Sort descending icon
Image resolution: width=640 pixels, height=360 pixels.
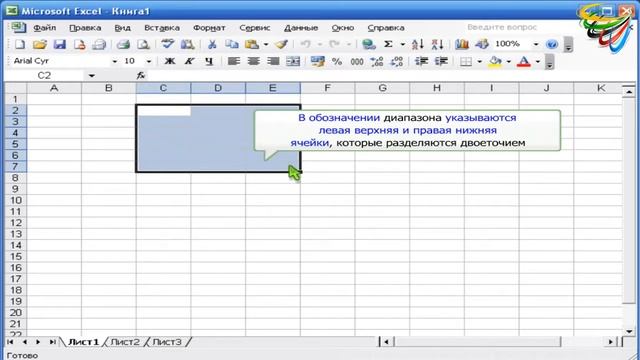click(438, 44)
